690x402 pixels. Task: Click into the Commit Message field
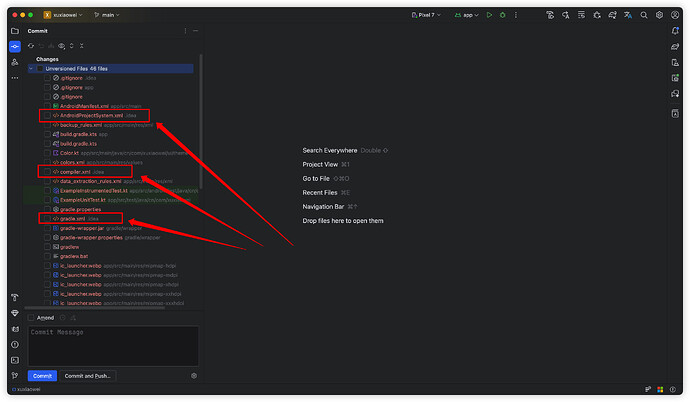click(112, 343)
